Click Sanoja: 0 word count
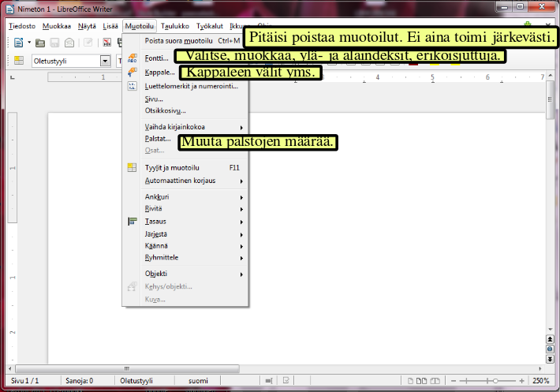Screen dimensions: 560x392 (80, 381)
